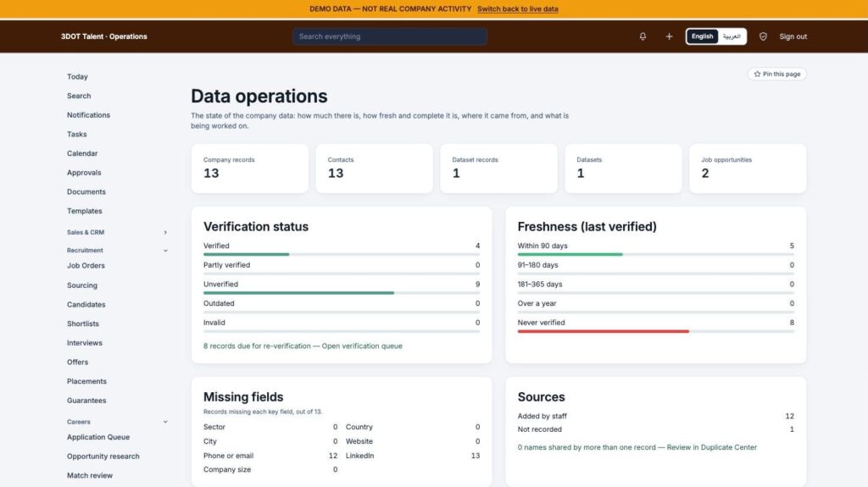Open Opportunity research
The width and height of the screenshot is (868, 487).
pos(103,457)
